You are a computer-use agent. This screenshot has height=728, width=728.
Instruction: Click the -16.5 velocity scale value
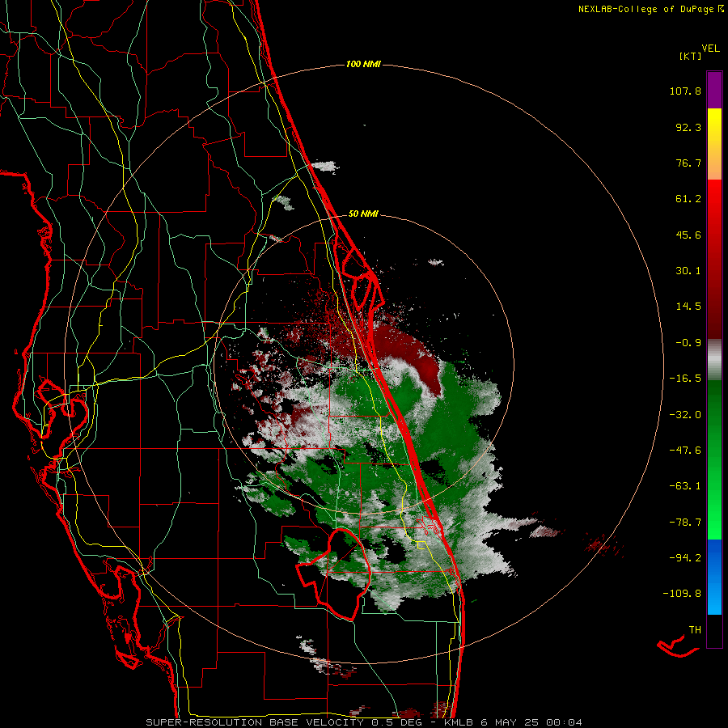685,379
